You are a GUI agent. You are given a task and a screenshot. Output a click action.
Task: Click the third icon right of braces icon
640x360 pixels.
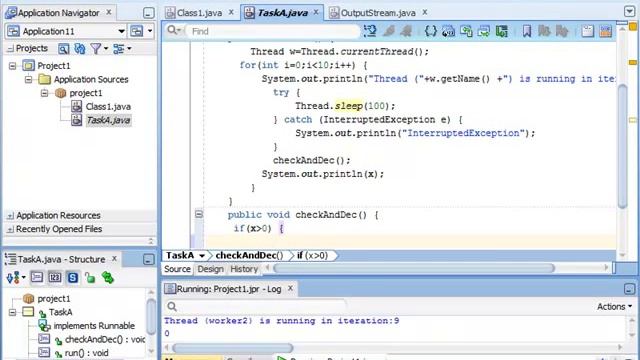pos(484,31)
